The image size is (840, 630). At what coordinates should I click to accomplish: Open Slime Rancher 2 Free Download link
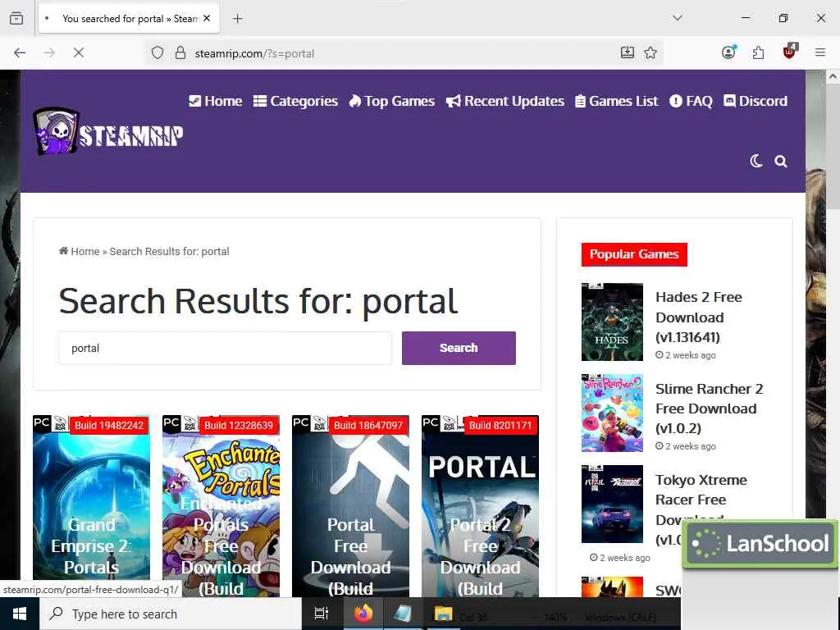click(709, 409)
